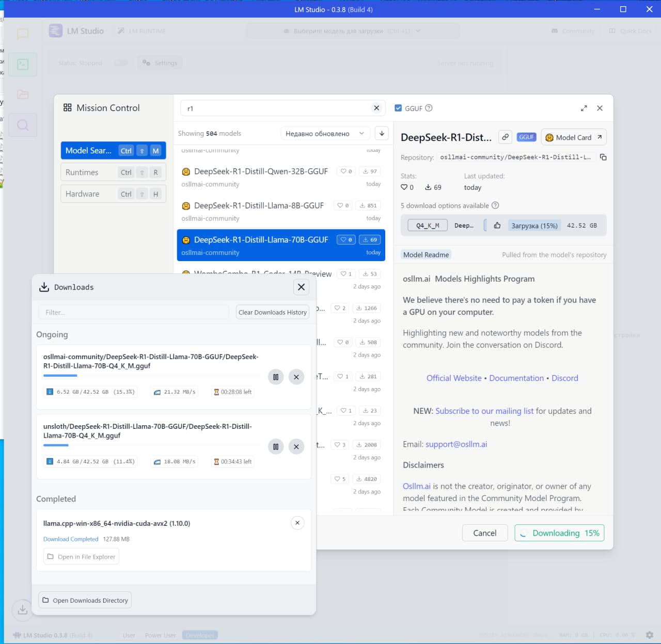661x644 pixels.
Task: Open the Developer terminal sidebar icon
Action: (23, 65)
